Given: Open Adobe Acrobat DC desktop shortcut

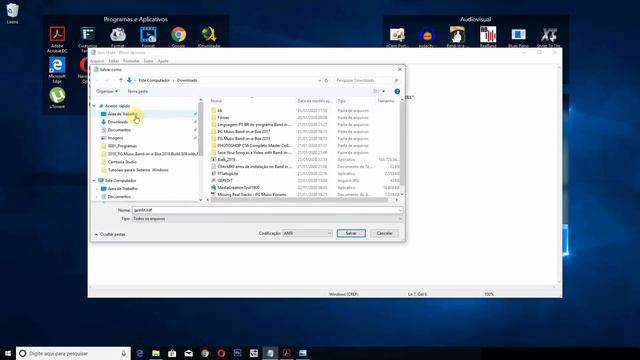Looking at the screenshot, I should 57,39.
